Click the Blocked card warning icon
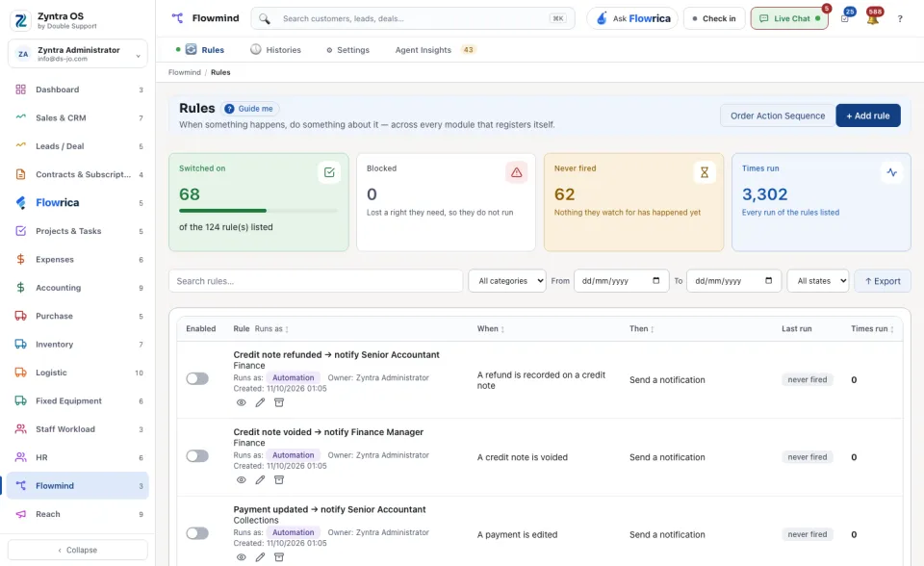The height and width of the screenshot is (566, 924). point(516,172)
